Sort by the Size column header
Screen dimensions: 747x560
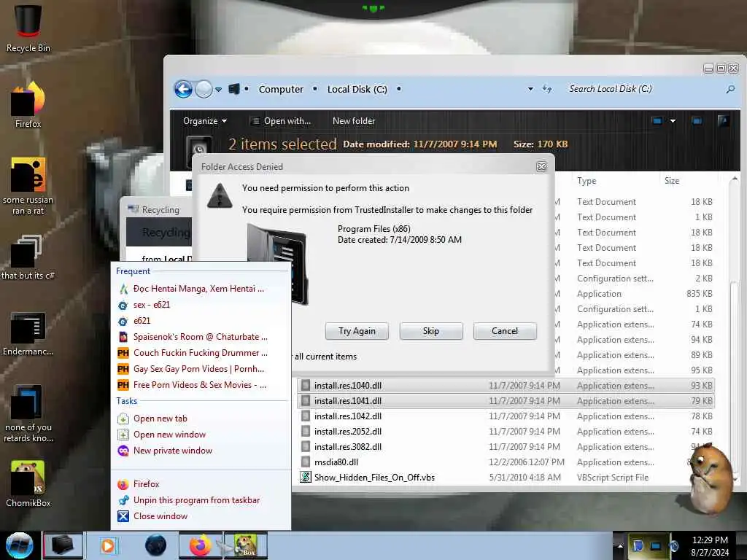672,181
